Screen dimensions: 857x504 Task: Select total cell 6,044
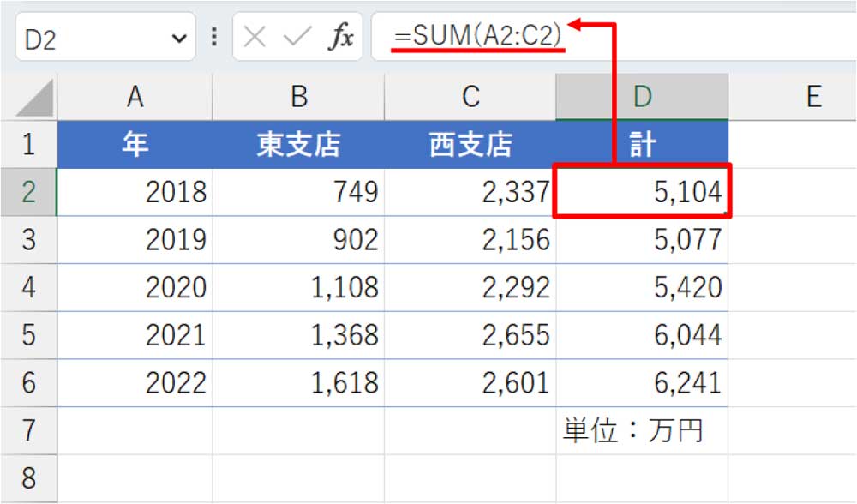tap(642, 335)
